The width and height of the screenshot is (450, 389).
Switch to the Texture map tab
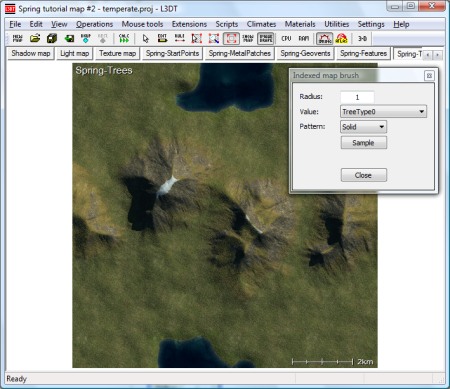coord(117,53)
